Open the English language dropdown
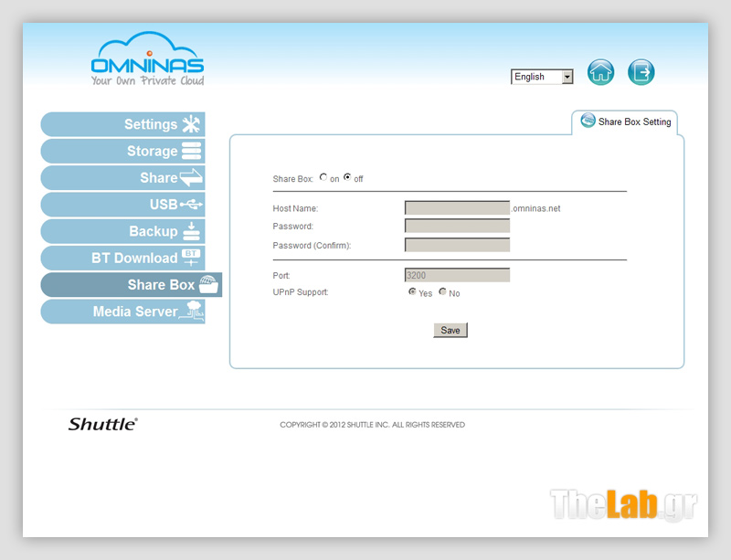731x560 pixels. pyautogui.click(x=542, y=77)
